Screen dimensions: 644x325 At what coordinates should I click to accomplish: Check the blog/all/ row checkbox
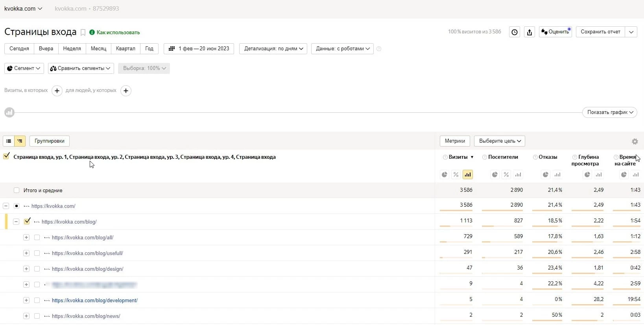[37, 237]
